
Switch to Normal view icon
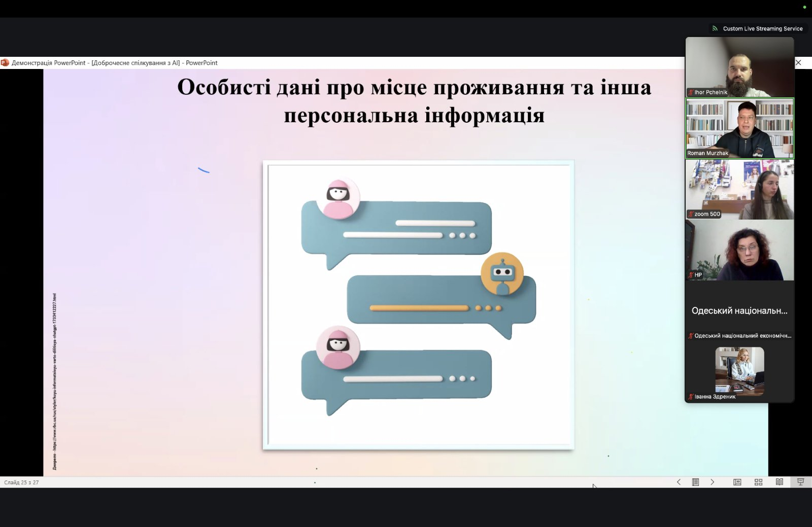point(737,482)
